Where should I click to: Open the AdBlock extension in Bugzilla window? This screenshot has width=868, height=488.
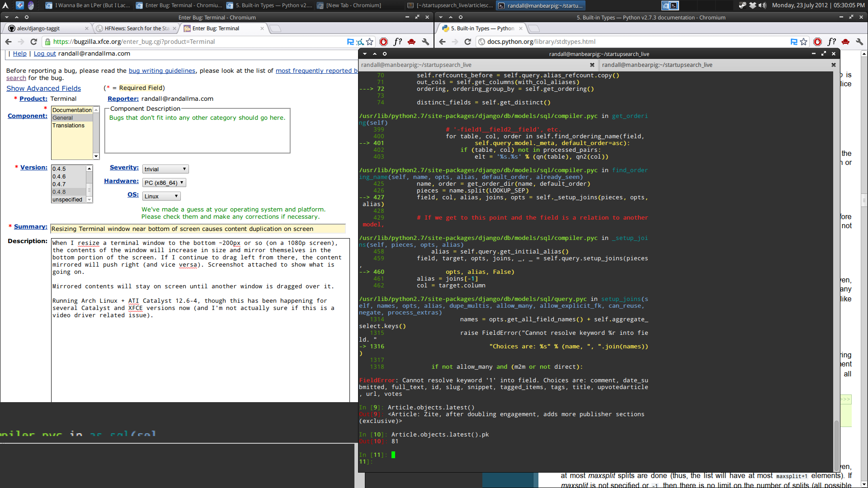[383, 42]
